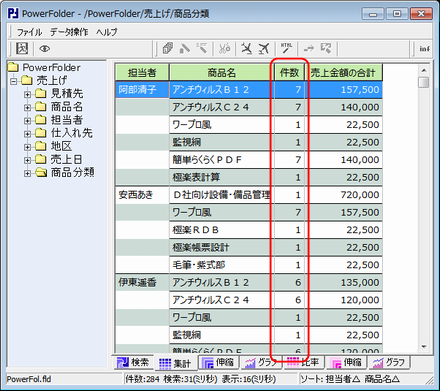This screenshot has width=441, height=392.
Task: Open the 伸縮 tab with pink icon
Action: pos(346,362)
